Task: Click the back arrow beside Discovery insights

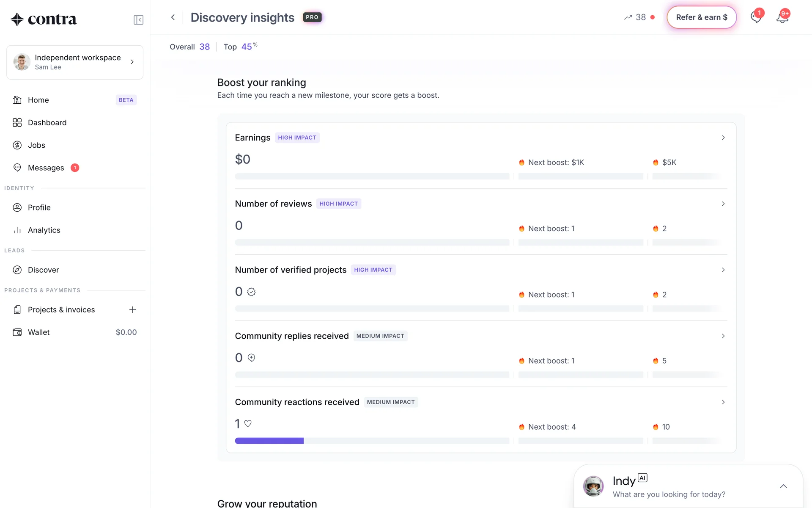Action: pyautogui.click(x=173, y=17)
